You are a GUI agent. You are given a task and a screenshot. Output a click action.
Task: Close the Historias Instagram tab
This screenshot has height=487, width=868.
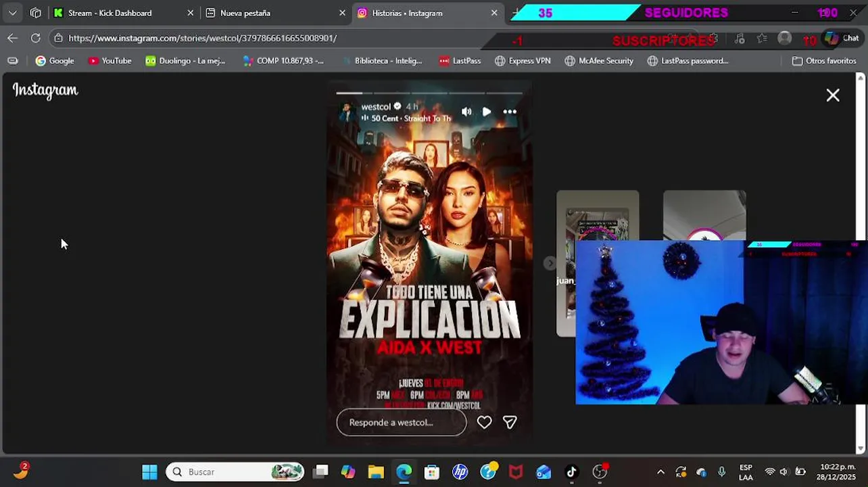(494, 13)
